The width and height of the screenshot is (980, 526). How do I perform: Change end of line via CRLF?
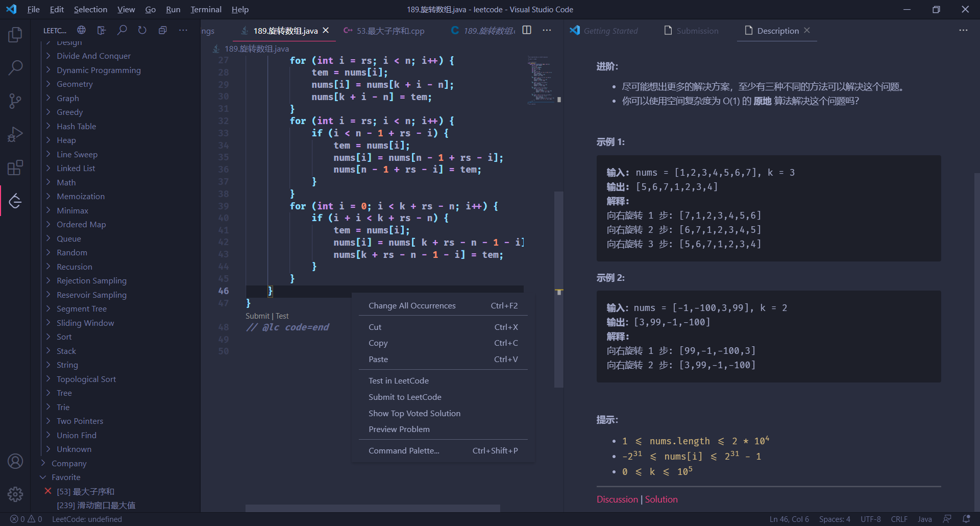tap(899, 519)
